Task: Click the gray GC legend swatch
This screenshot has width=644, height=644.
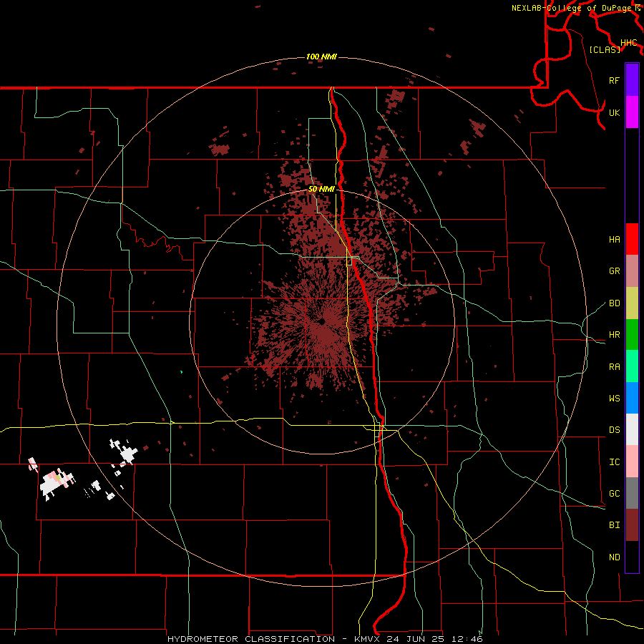Action: (632, 493)
